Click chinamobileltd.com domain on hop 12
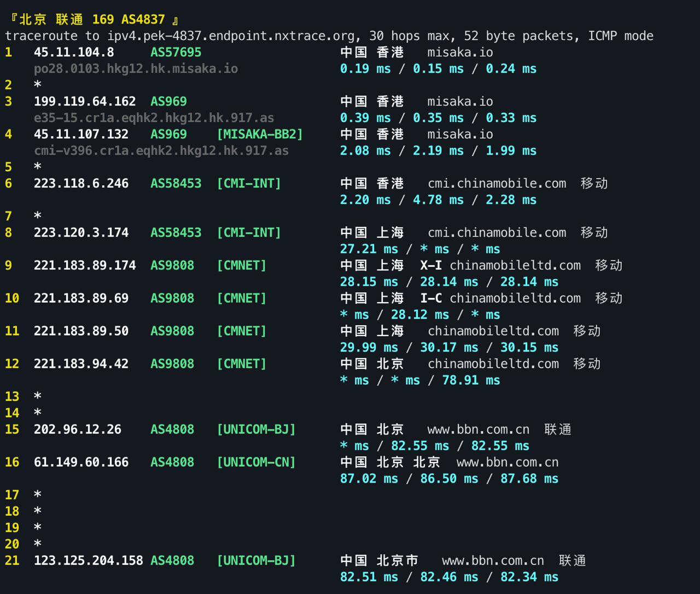This screenshot has height=594, width=700. pyautogui.click(x=493, y=363)
